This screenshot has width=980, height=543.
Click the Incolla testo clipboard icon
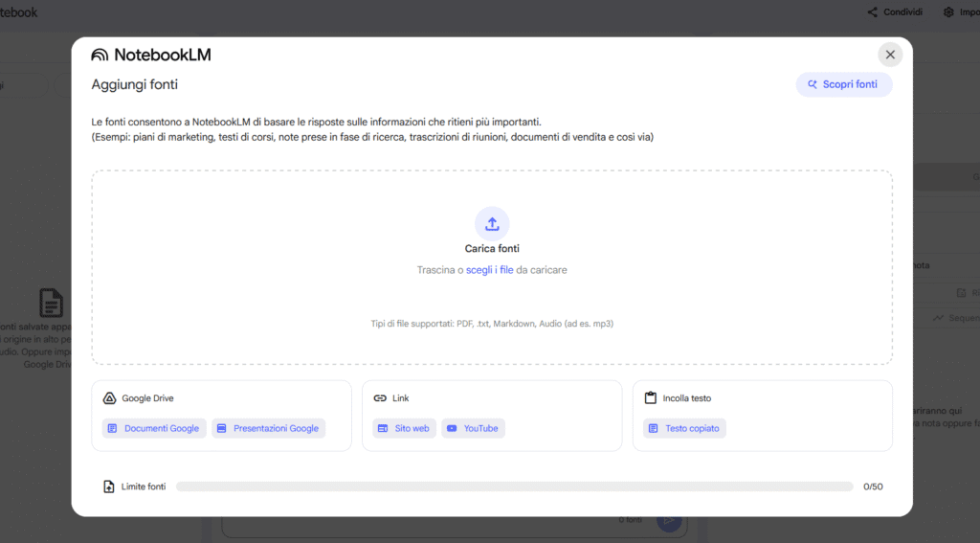(x=651, y=397)
